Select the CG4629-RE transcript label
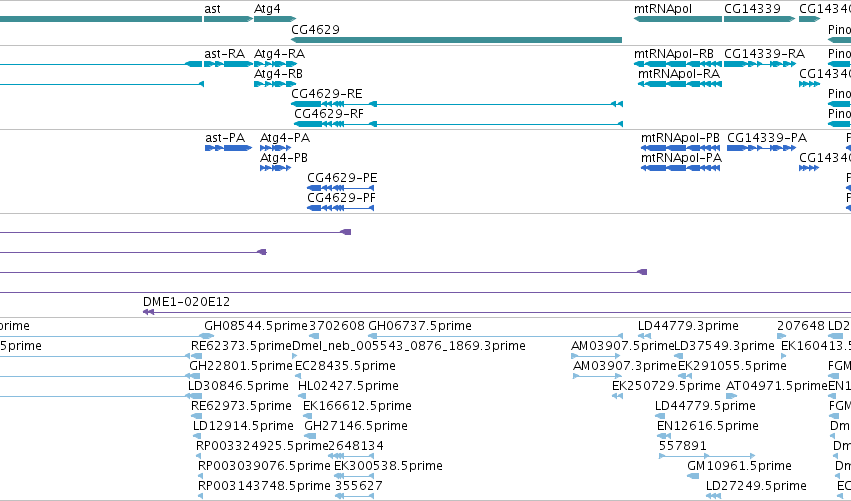 click(x=327, y=94)
